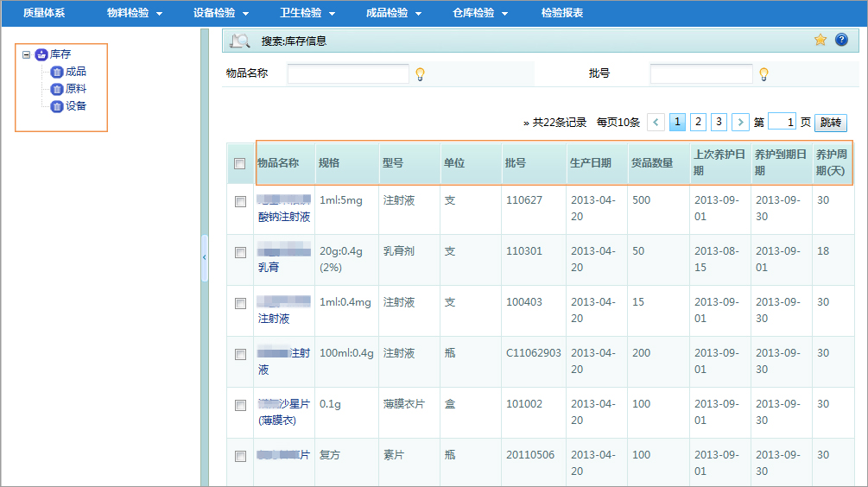Open the 物料检验 dropdown menu
Image resolution: width=868 pixels, height=487 pixels.
(x=135, y=13)
